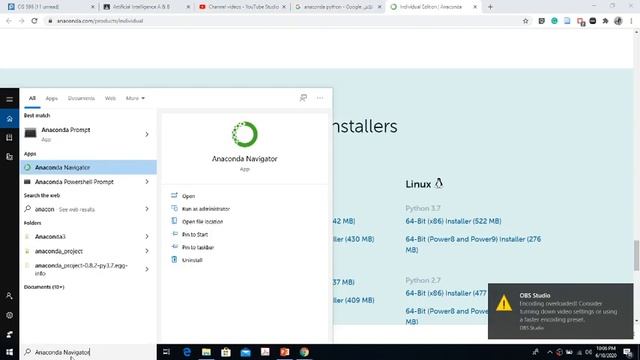
Task: Open the Chrome profile avatar
Action: pos(618,21)
